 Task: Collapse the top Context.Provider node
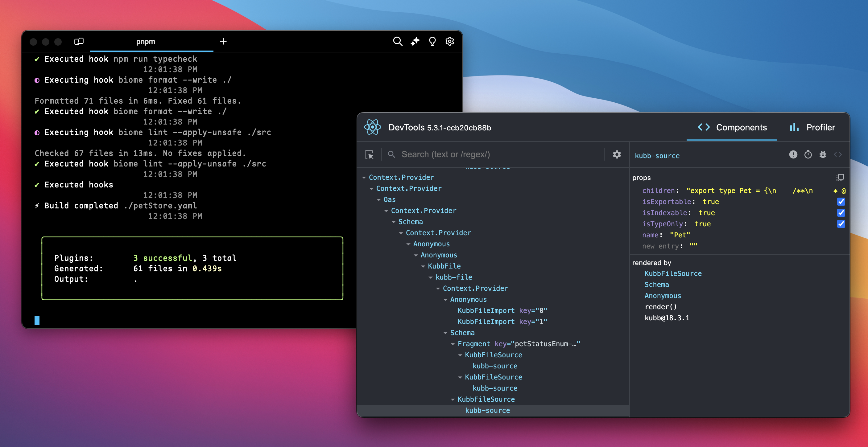click(x=364, y=178)
